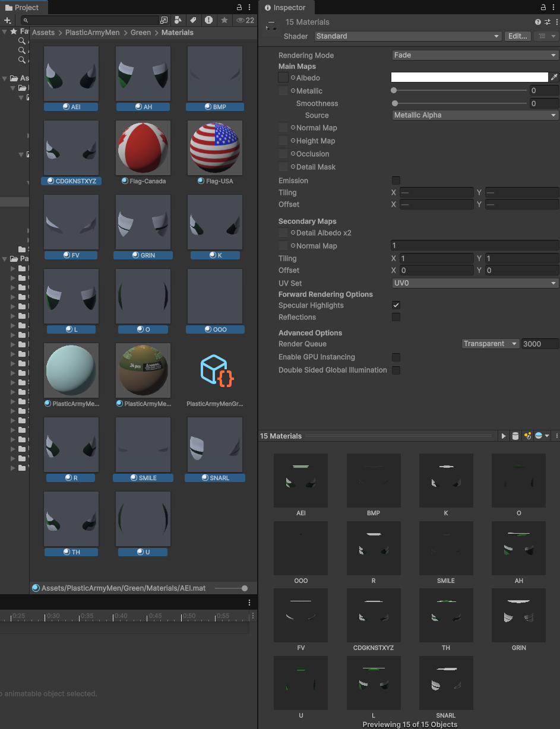
Task: Open the preview environment sphere dropdown
Action: [x=542, y=436]
